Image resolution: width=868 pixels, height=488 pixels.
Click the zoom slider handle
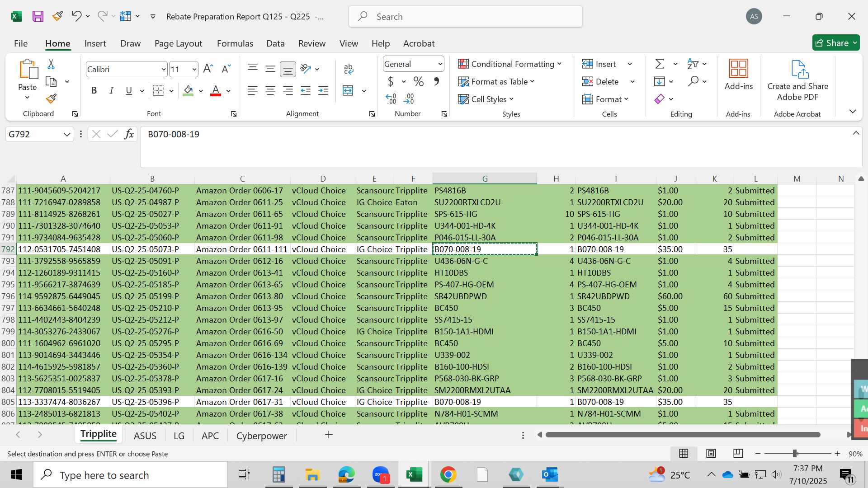pyautogui.click(x=795, y=453)
